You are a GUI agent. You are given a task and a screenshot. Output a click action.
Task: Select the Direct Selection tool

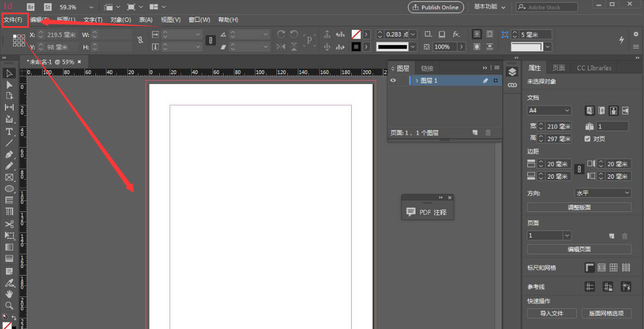9,84
